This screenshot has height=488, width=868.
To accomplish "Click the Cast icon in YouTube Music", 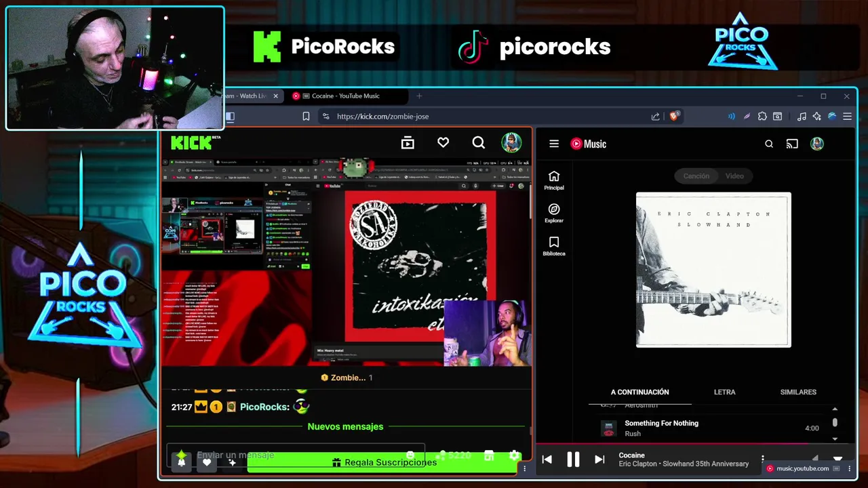I will click(792, 144).
